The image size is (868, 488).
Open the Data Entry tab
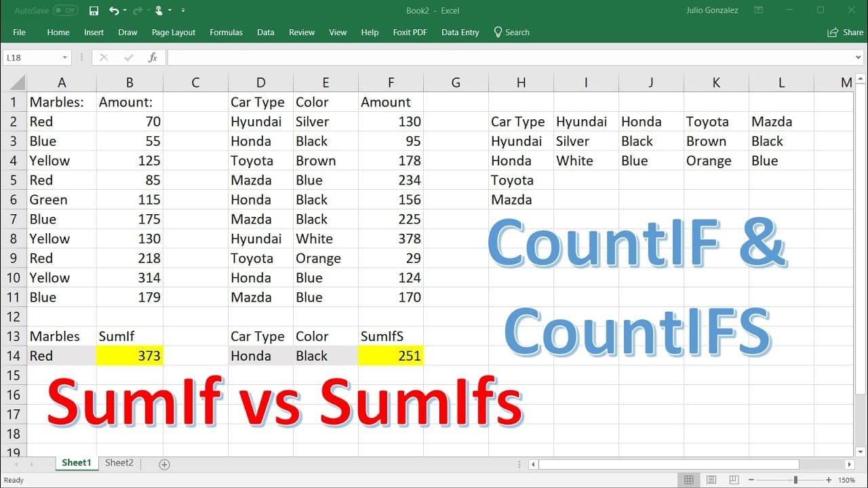tap(460, 33)
